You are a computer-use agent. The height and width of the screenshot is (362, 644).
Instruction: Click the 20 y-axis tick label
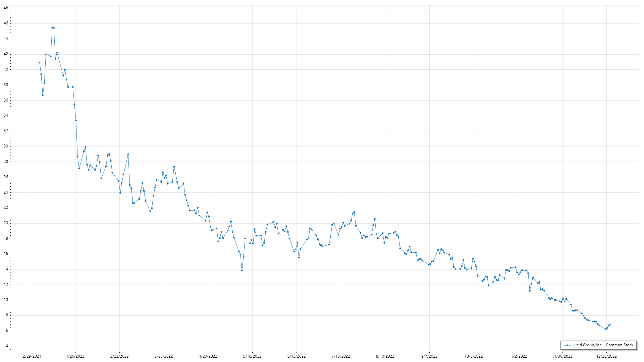(6, 223)
